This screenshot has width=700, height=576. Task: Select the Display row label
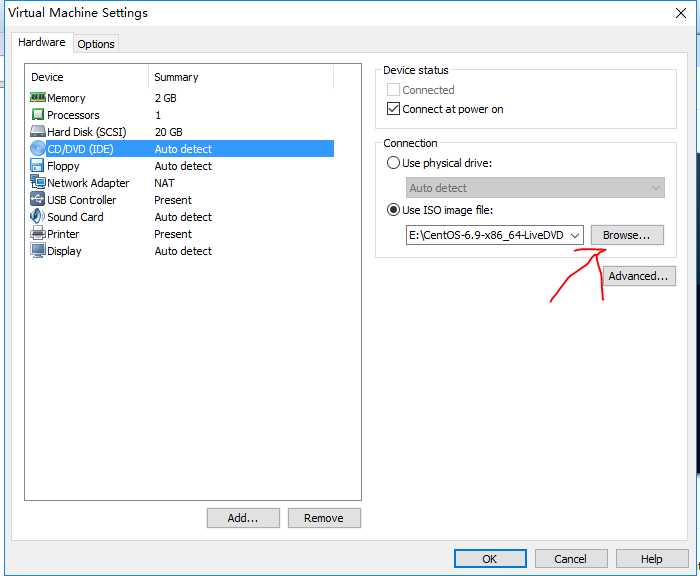[64, 251]
